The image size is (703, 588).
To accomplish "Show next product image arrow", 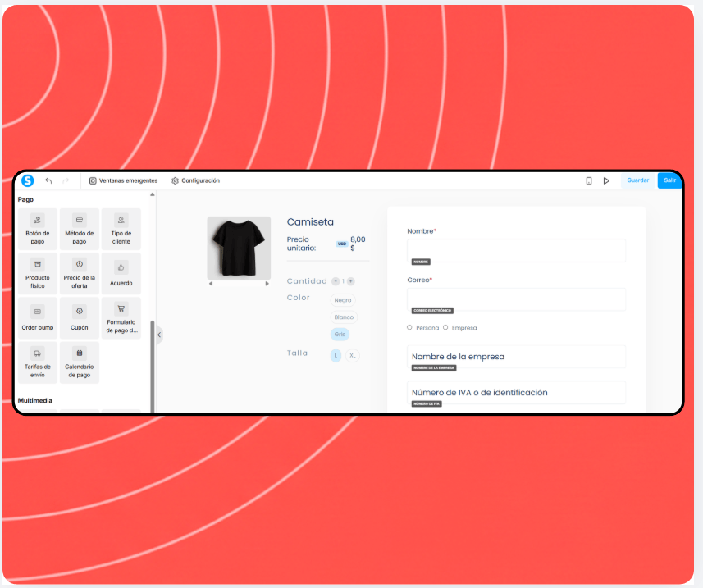I will [x=267, y=284].
